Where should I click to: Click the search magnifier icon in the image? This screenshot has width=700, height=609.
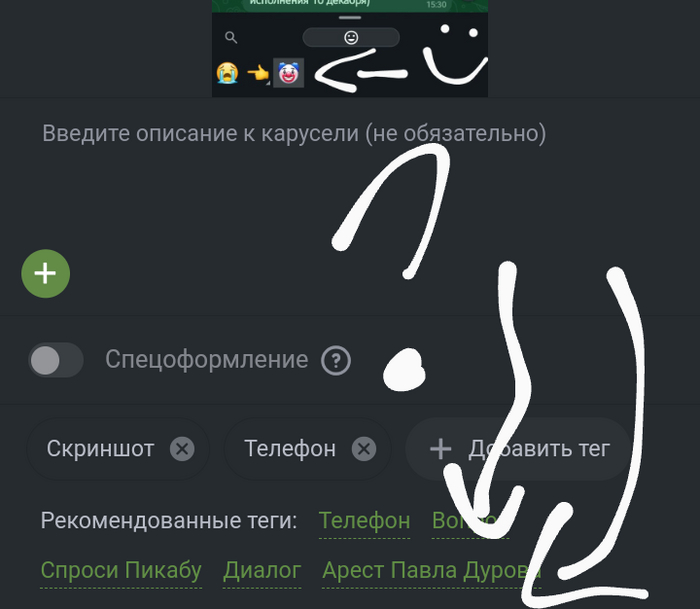click(231, 38)
